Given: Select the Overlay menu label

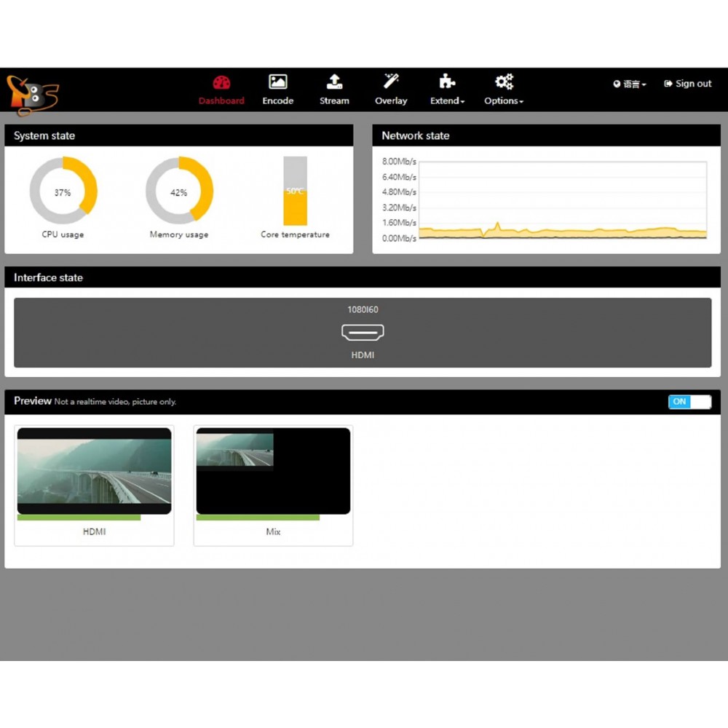Looking at the screenshot, I should click(391, 101).
